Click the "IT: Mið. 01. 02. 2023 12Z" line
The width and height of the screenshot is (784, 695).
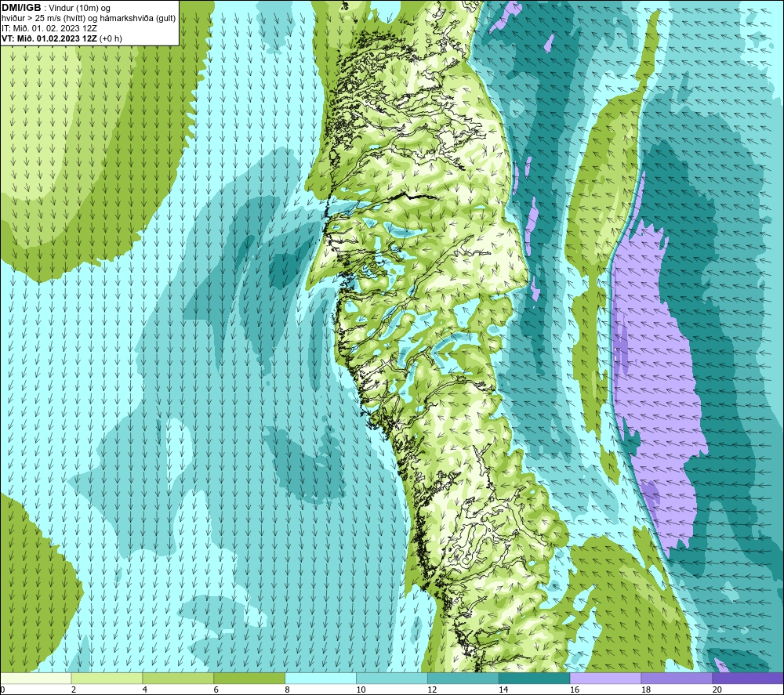pyautogui.click(x=49, y=28)
